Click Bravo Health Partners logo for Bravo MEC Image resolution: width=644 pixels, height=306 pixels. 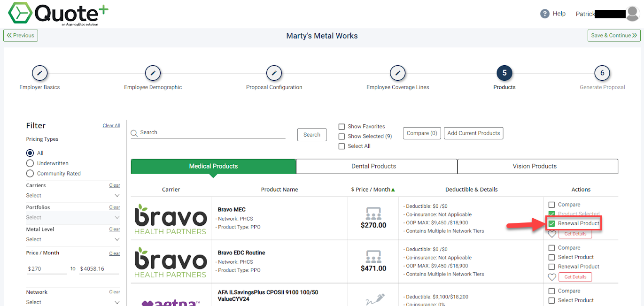(171, 219)
